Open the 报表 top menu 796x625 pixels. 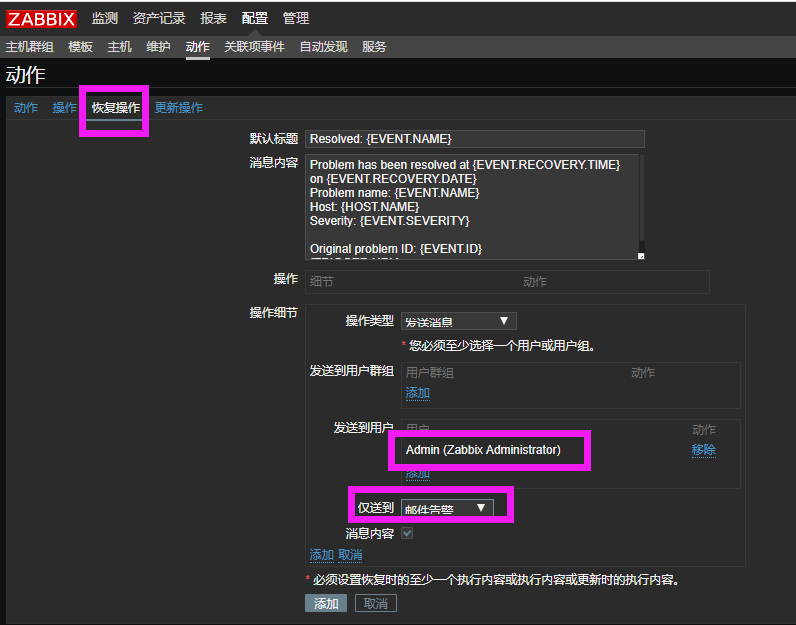(213, 18)
